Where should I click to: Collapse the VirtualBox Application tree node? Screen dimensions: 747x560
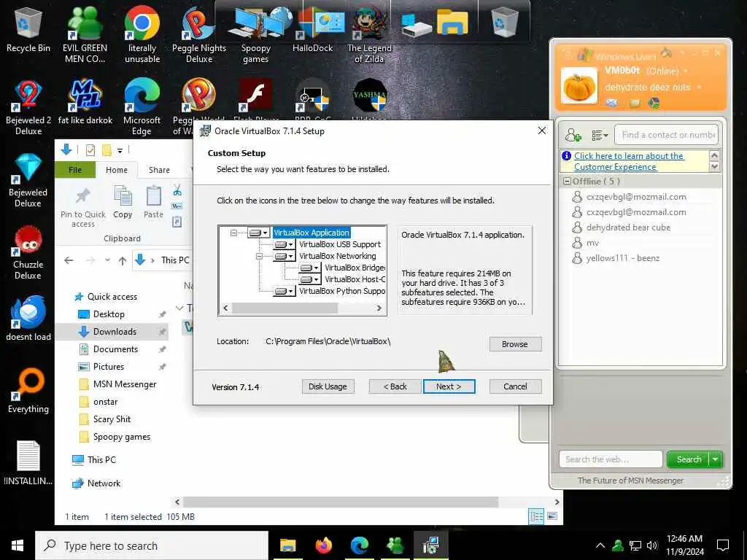[233, 233]
